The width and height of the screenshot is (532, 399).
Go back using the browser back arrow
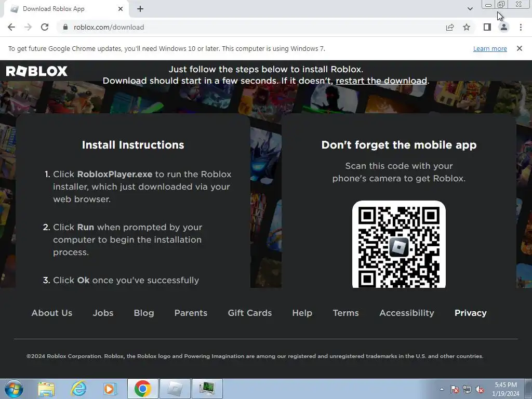click(11, 27)
